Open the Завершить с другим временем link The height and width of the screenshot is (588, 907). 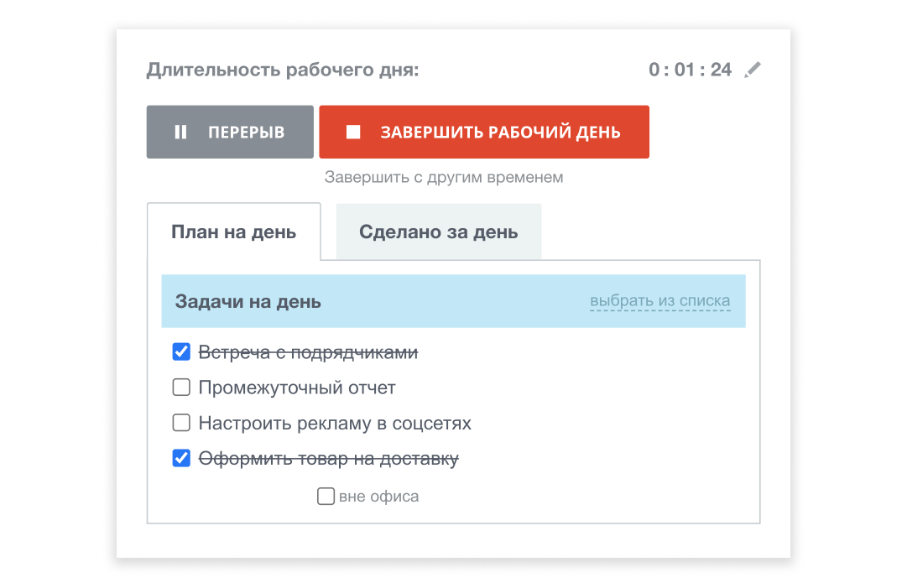[x=444, y=178]
